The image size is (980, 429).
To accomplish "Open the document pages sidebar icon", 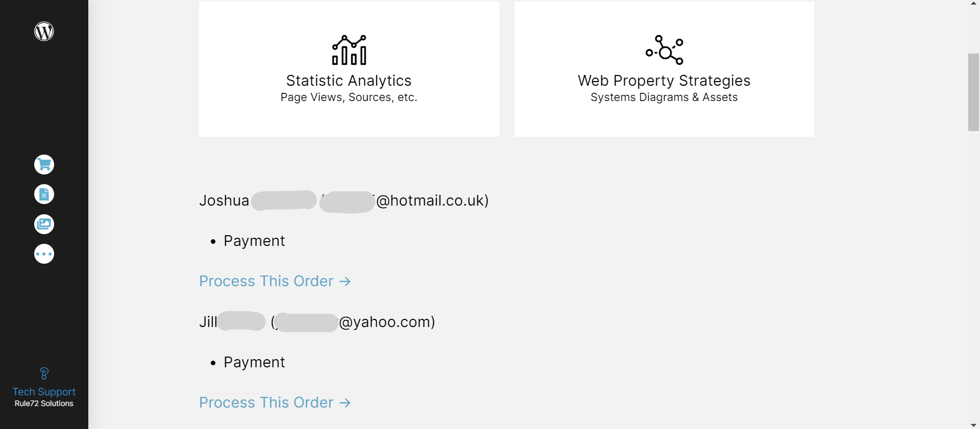I will click(x=44, y=194).
